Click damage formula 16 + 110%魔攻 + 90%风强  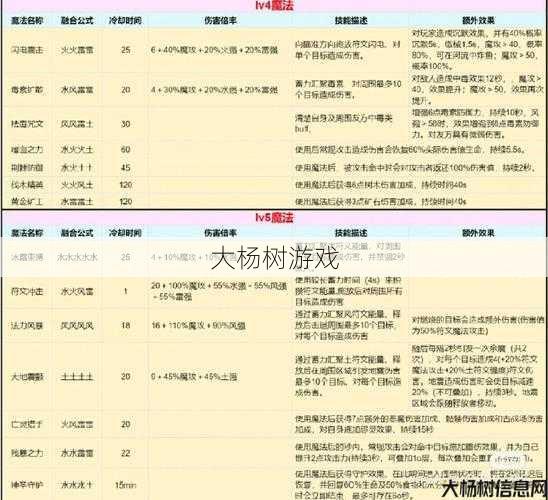[x=198, y=326]
